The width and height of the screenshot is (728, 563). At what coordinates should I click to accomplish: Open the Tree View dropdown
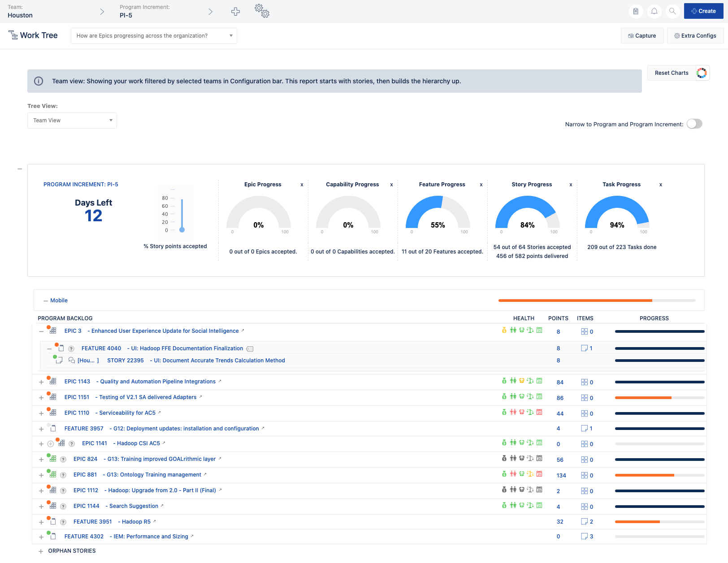click(72, 120)
